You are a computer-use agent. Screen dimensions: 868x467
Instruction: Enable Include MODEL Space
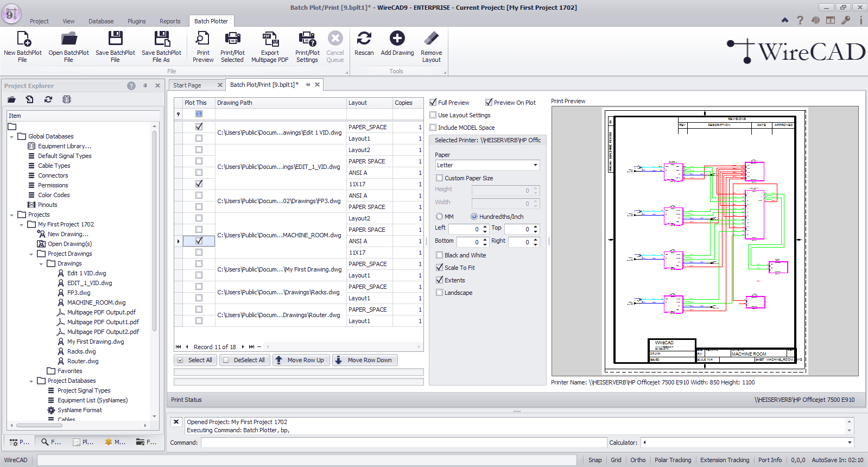(x=433, y=128)
